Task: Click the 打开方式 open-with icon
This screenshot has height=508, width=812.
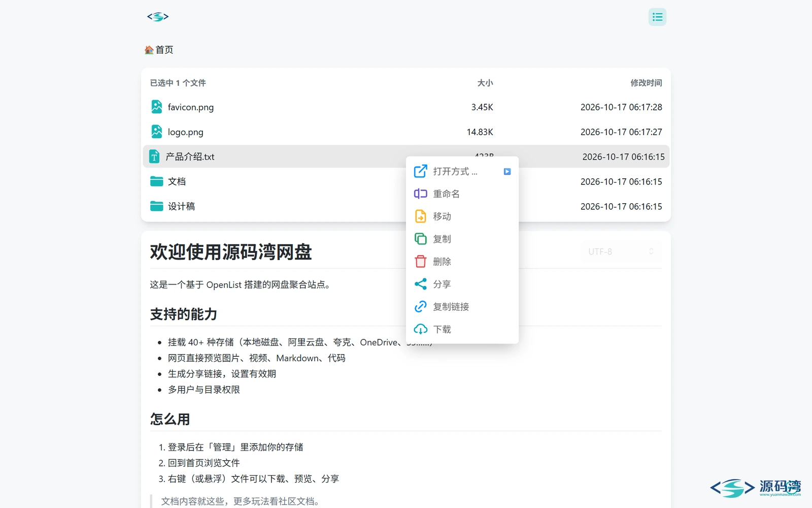Action: pyautogui.click(x=421, y=171)
